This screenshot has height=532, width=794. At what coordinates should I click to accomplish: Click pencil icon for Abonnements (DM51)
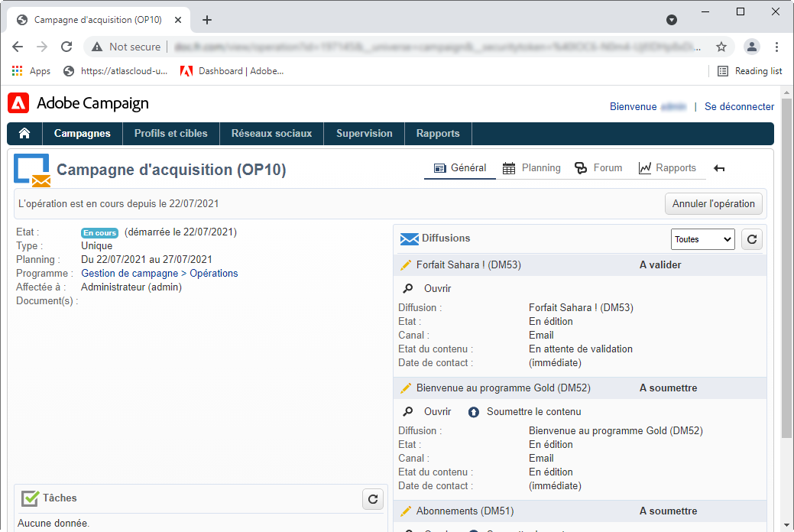point(406,511)
